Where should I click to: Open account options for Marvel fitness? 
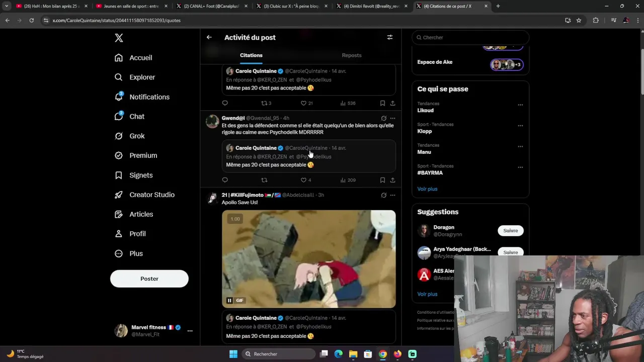pyautogui.click(x=190, y=331)
